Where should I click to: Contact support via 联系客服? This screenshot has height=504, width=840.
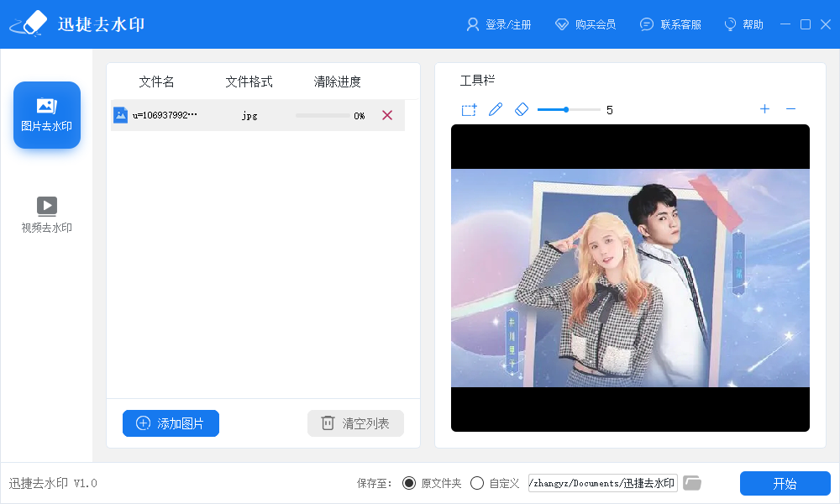point(670,24)
